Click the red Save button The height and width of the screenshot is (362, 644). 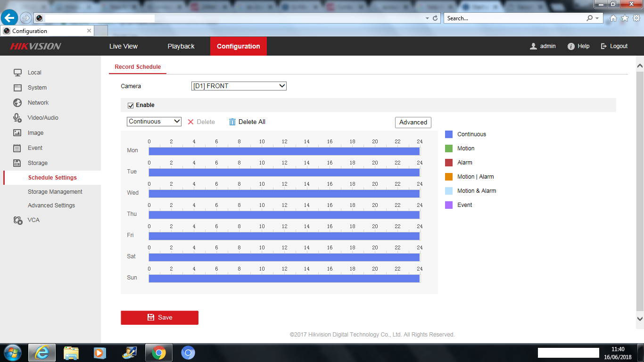[x=159, y=318]
